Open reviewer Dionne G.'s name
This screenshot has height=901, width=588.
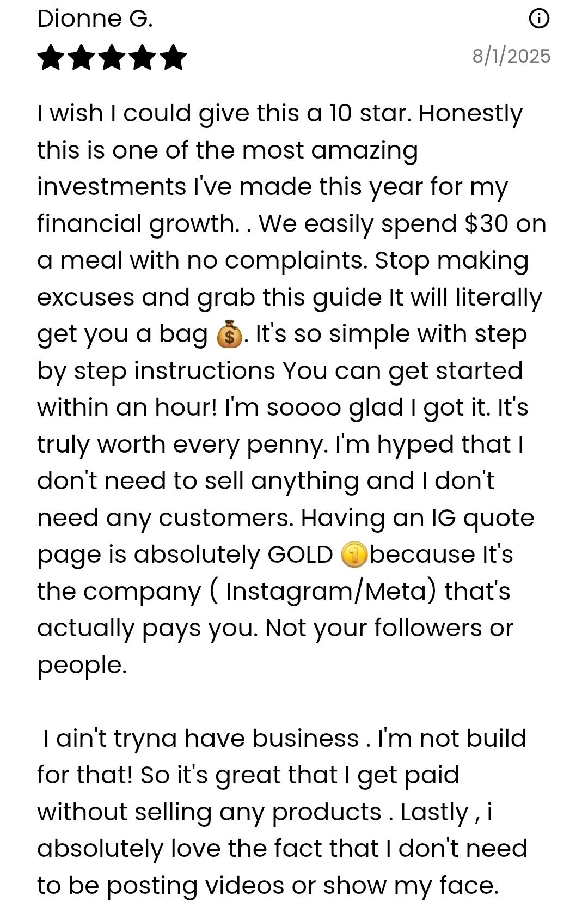pyautogui.click(x=95, y=19)
